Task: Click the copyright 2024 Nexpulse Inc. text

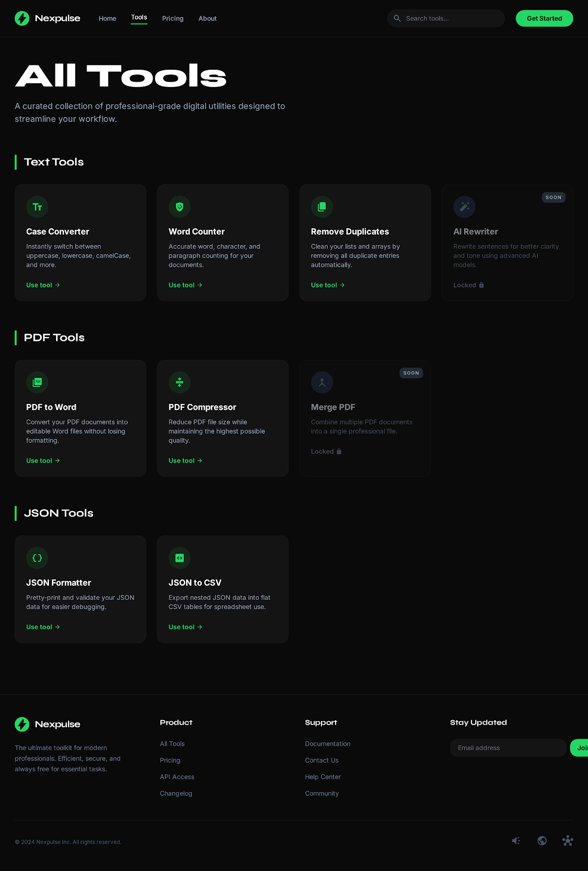Action: pyautogui.click(x=68, y=842)
